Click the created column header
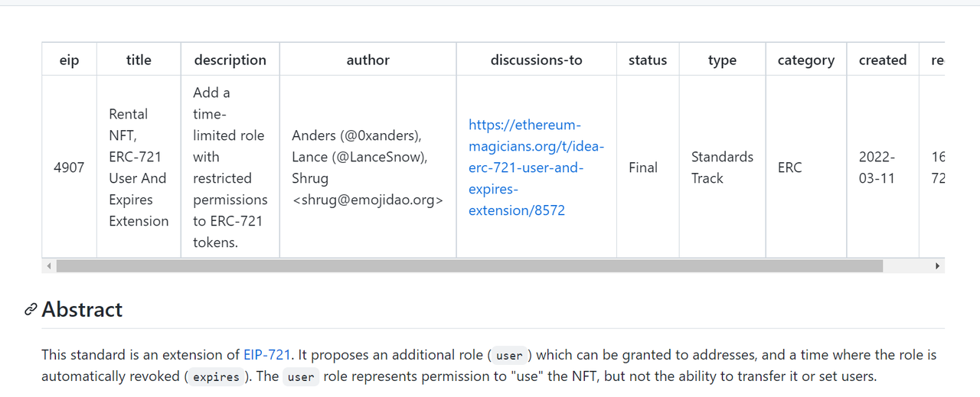The image size is (980, 397). [x=883, y=60]
